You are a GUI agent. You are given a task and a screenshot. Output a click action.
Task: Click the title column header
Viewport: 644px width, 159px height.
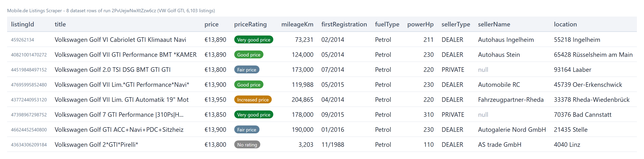(x=60, y=24)
